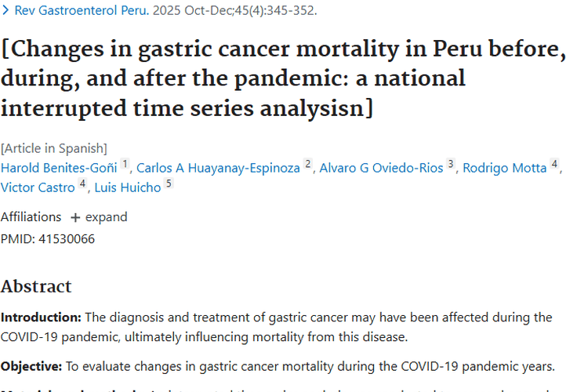The height and width of the screenshot is (392, 588).
Task: Click affiliation superscript 3 after Oviedo-Rios
Action: 451,165
